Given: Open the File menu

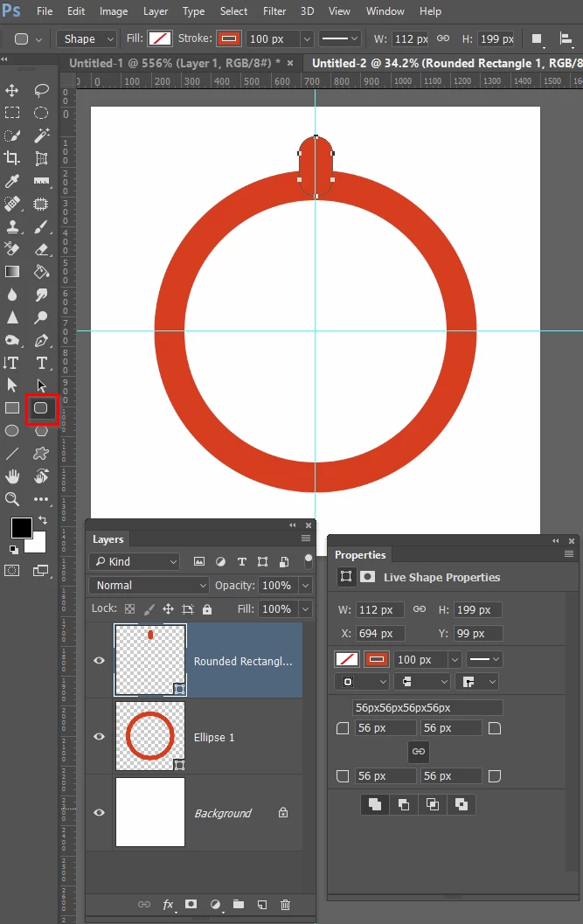Looking at the screenshot, I should coord(45,11).
